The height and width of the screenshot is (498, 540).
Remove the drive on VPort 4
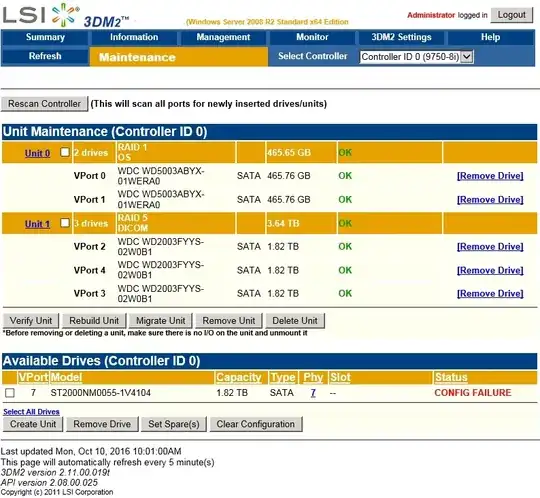click(x=490, y=270)
